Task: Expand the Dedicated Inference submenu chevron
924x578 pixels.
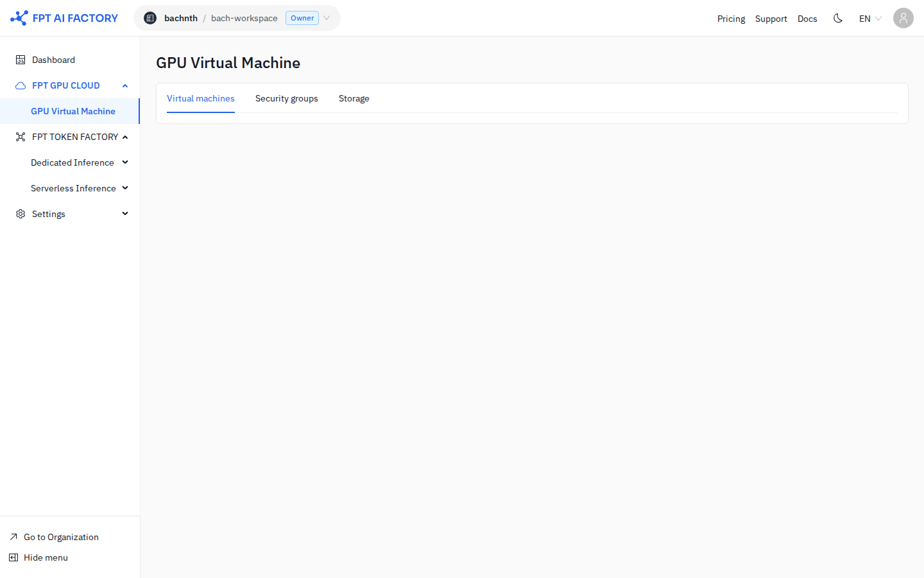Action: [x=125, y=162]
